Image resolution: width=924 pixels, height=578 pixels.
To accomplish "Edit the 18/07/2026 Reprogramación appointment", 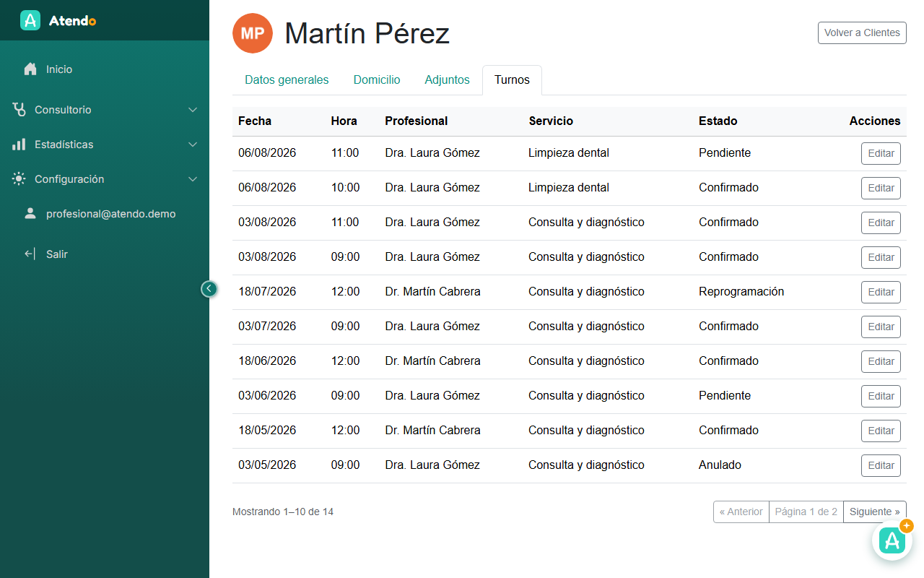I will [881, 292].
